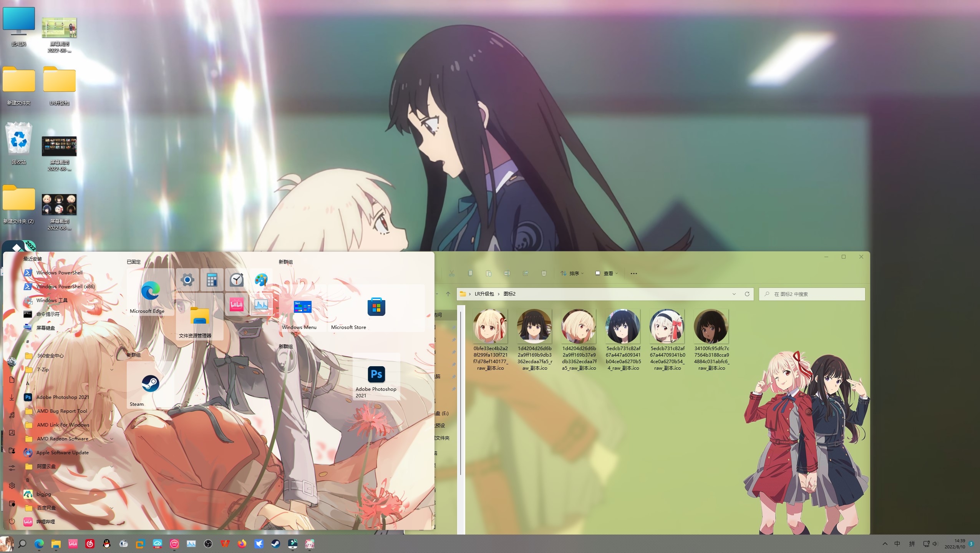Open the 排序 sort dropdown

click(x=572, y=273)
